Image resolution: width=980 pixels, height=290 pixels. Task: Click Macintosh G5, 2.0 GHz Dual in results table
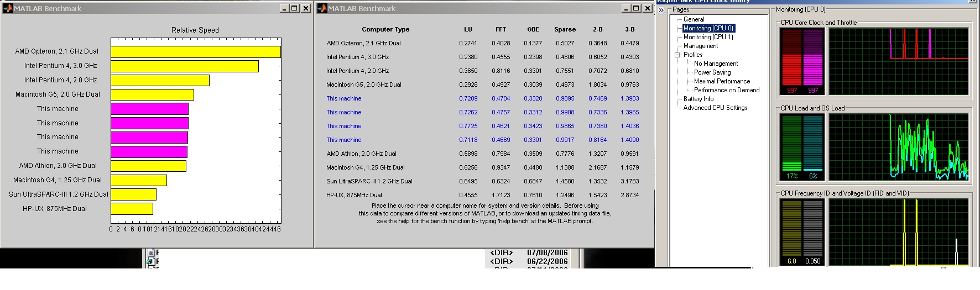364,85
